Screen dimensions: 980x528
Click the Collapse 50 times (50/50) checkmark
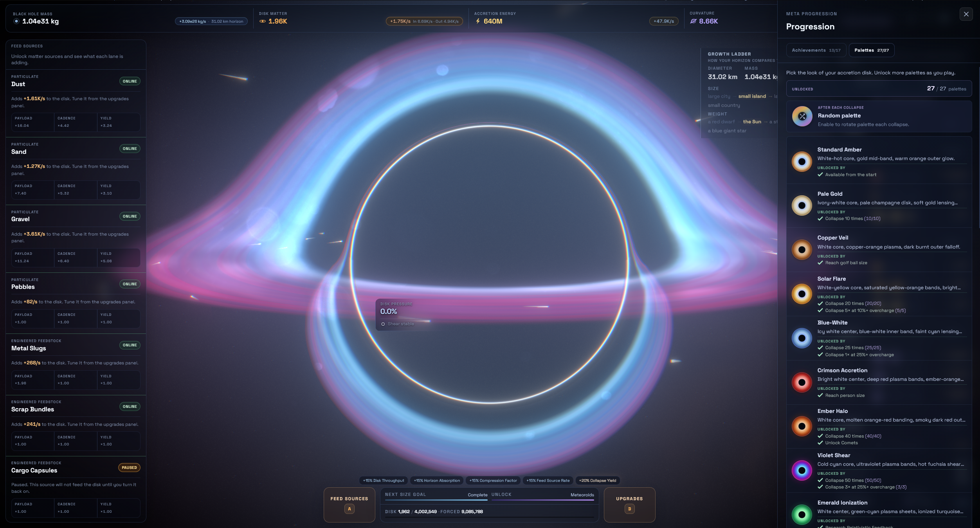(820, 481)
